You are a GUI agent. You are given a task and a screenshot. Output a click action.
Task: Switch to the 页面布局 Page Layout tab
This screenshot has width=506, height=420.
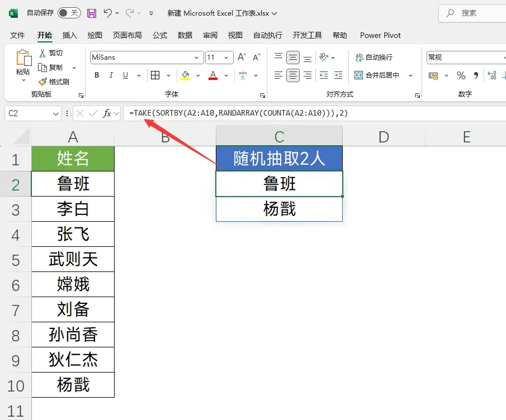(127, 35)
